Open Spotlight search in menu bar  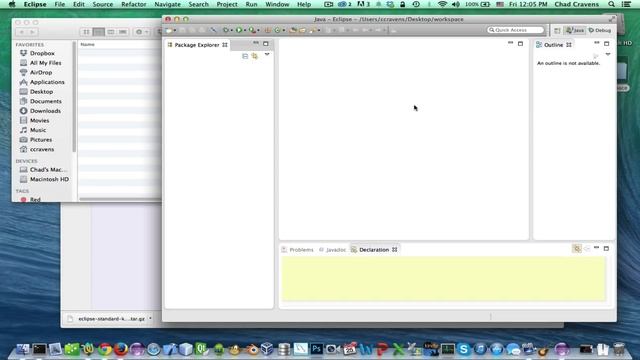611,4
